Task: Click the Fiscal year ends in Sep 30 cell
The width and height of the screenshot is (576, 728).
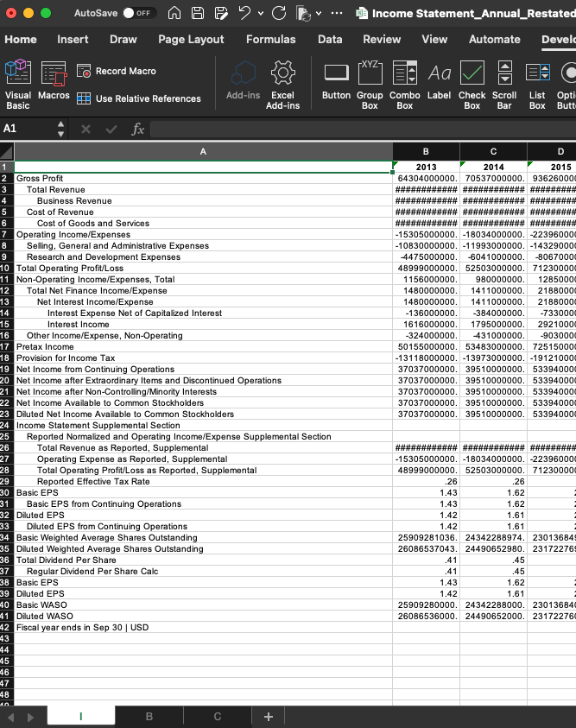Action: coord(203,627)
